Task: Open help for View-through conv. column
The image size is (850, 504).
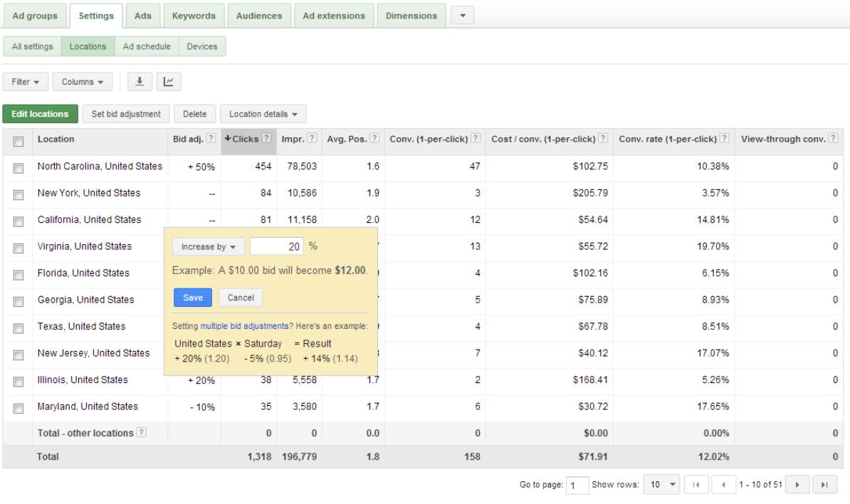Action: pos(833,137)
